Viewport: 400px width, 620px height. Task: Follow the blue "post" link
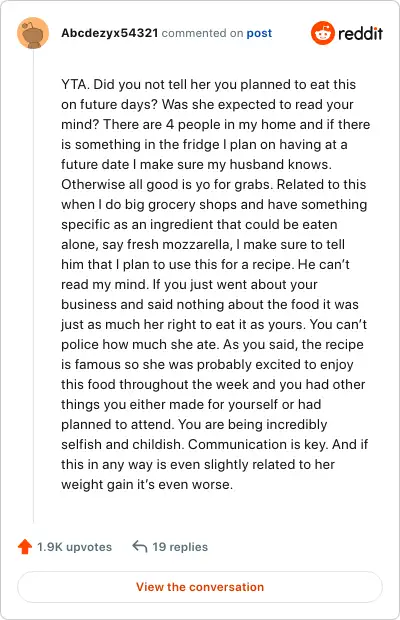(x=259, y=33)
